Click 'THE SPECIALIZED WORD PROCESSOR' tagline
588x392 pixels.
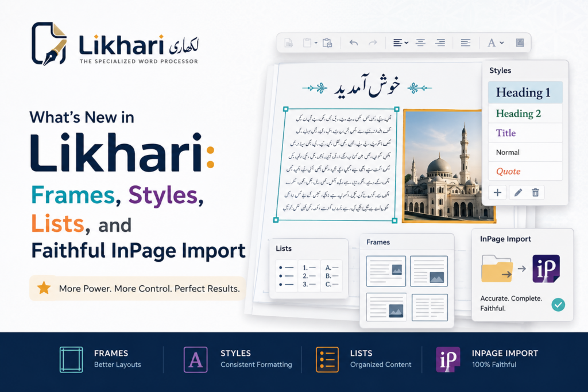139,61
